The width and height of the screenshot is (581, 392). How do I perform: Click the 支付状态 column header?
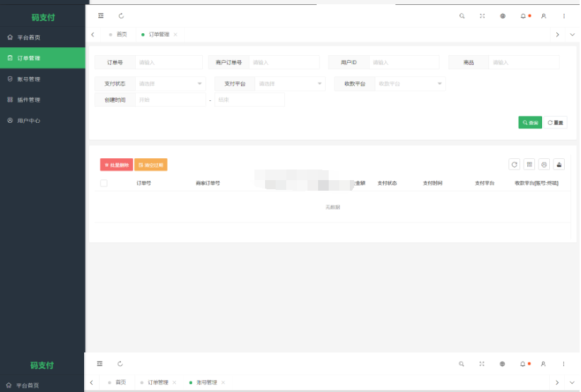(387, 183)
